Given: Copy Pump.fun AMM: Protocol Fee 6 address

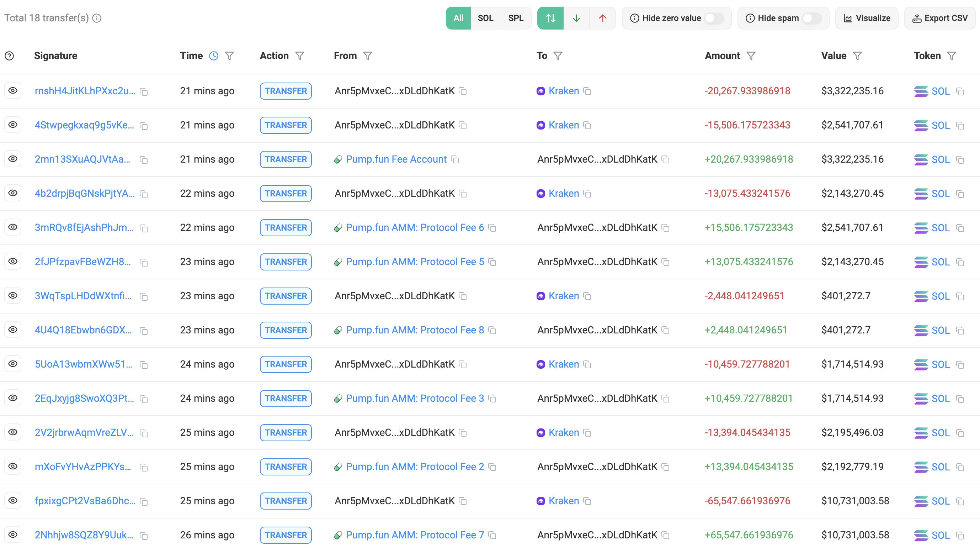Looking at the screenshot, I should click(492, 228).
